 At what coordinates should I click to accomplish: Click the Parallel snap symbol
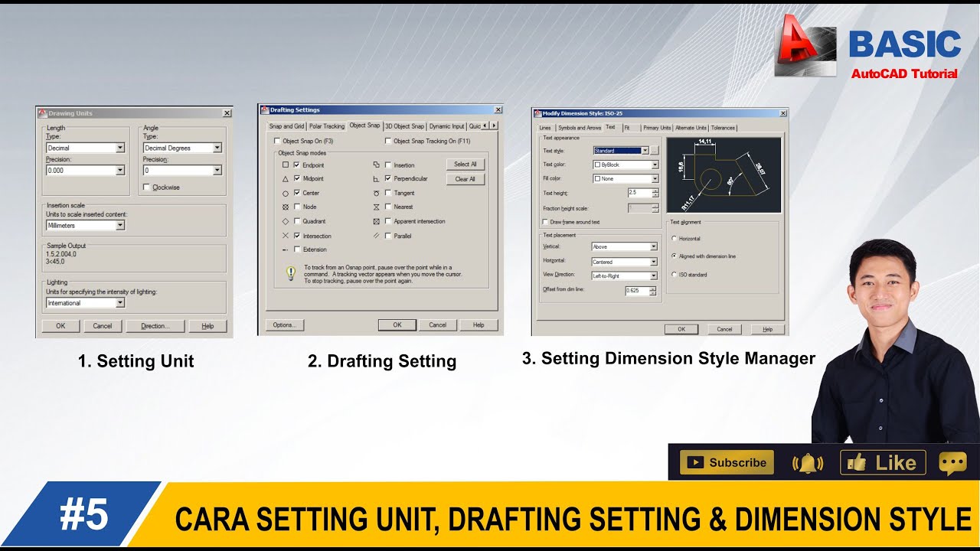coord(376,236)
